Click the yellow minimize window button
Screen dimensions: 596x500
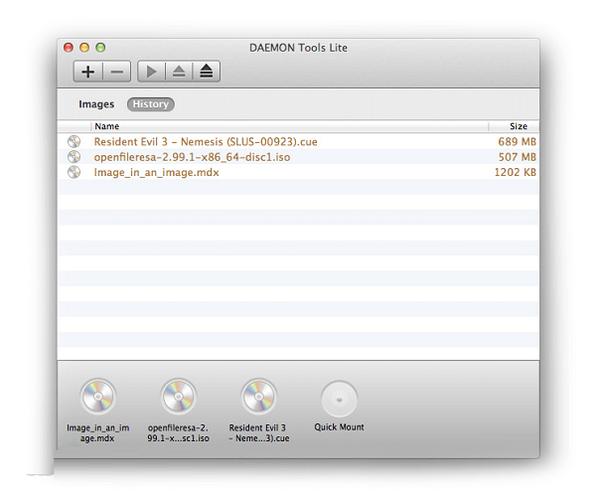click(x=84, y=48)
